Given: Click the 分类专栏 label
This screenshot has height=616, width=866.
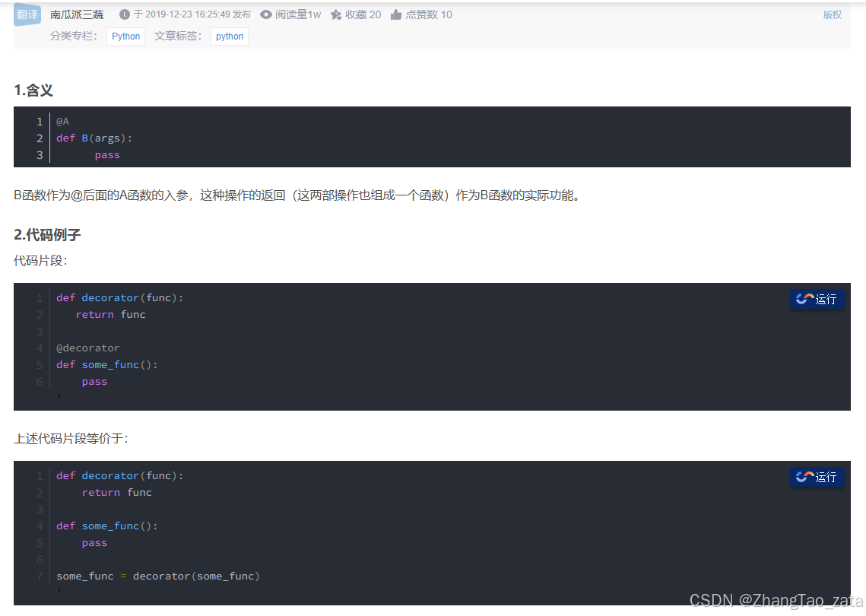Looking at the screenshot, I should tap(74, 37).
